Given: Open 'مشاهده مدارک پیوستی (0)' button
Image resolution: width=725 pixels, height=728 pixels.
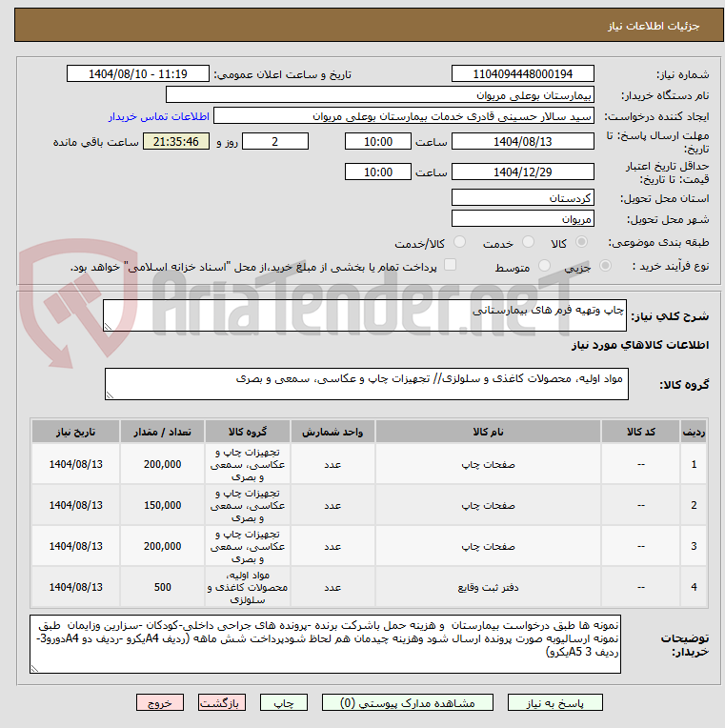Looking at the screenshot, I should 408,703.
